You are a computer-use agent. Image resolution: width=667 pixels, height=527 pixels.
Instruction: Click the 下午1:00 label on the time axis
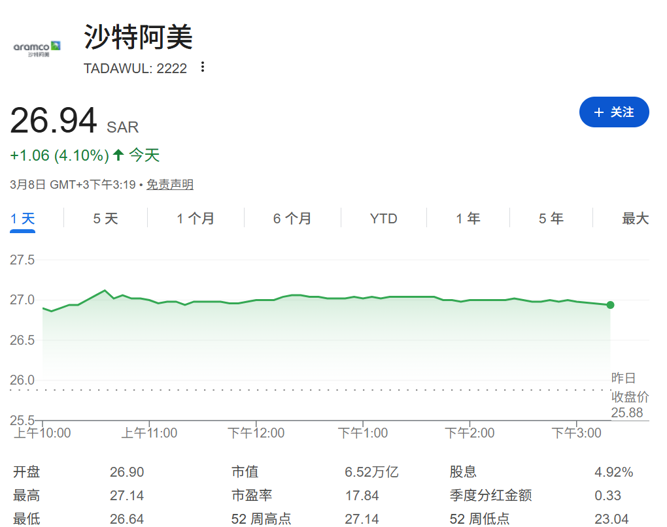[362, 433]
